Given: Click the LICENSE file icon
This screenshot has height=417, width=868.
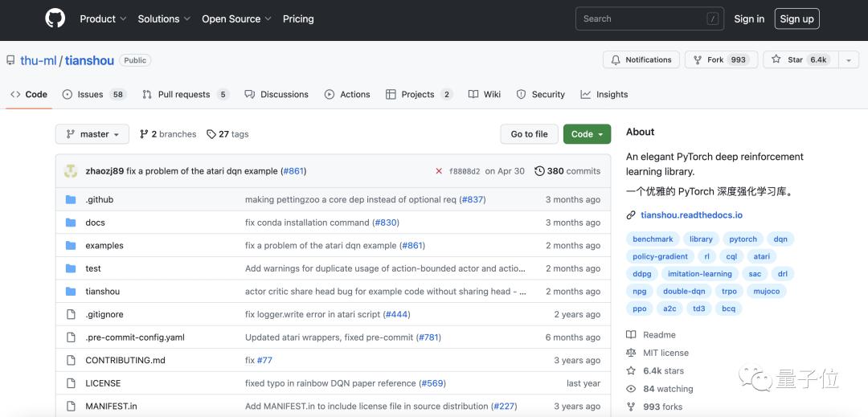Looking at the screenshot, I should point(71,383).
